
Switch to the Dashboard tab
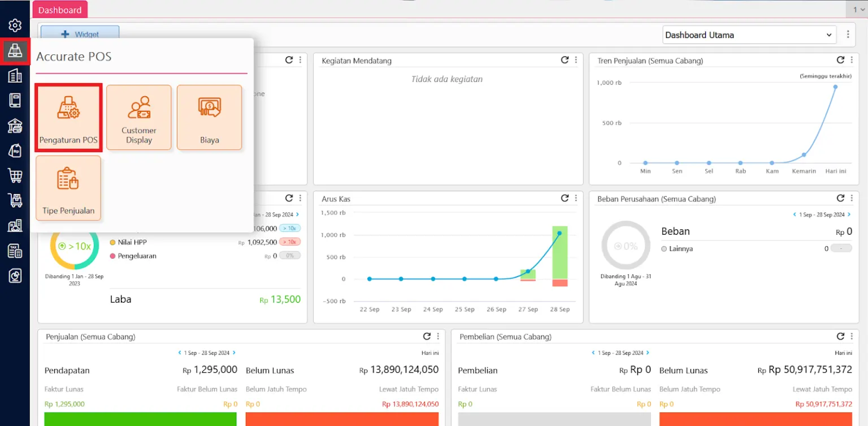pos(60,10)
